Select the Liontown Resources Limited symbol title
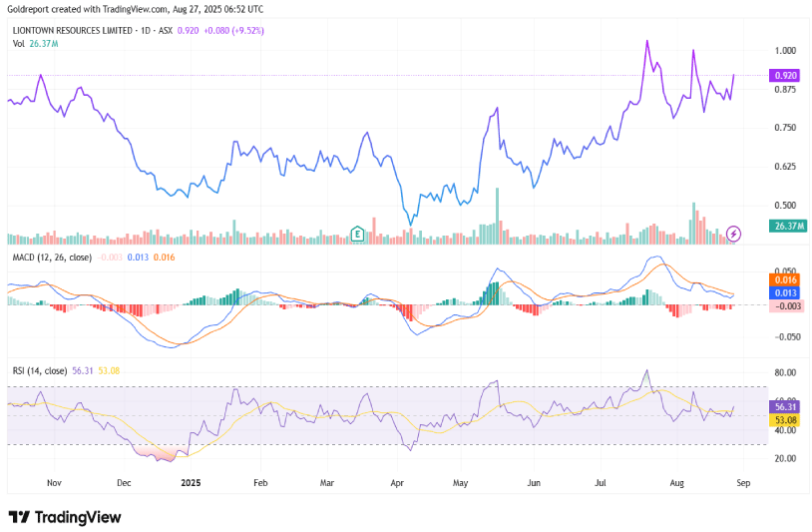The height and width of the screenshot is (532, 812). [75, 30]
